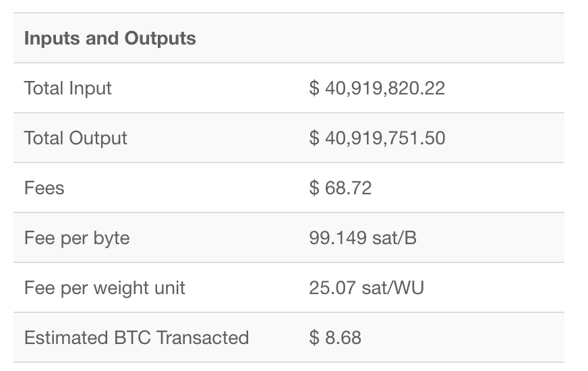The image size is (588, 371).
Task: Select the Estimated BTC Transacted label
Action: tap(136, 338)
